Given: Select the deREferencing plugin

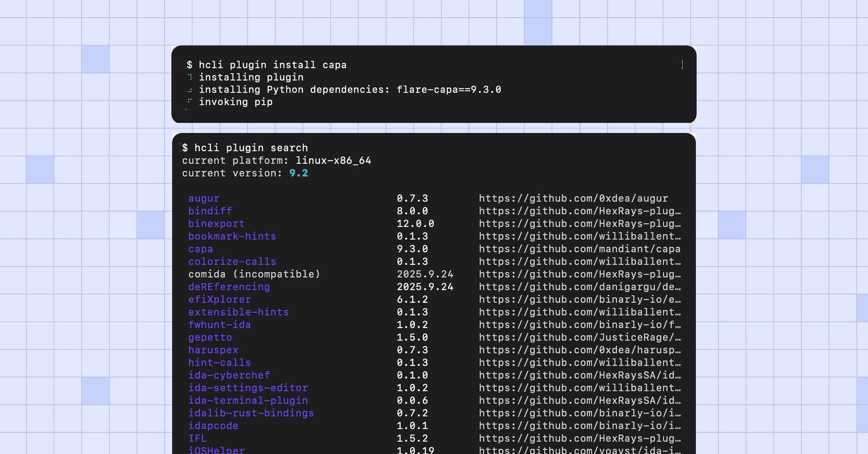Looking at the screenshot, I should point(229,287).
